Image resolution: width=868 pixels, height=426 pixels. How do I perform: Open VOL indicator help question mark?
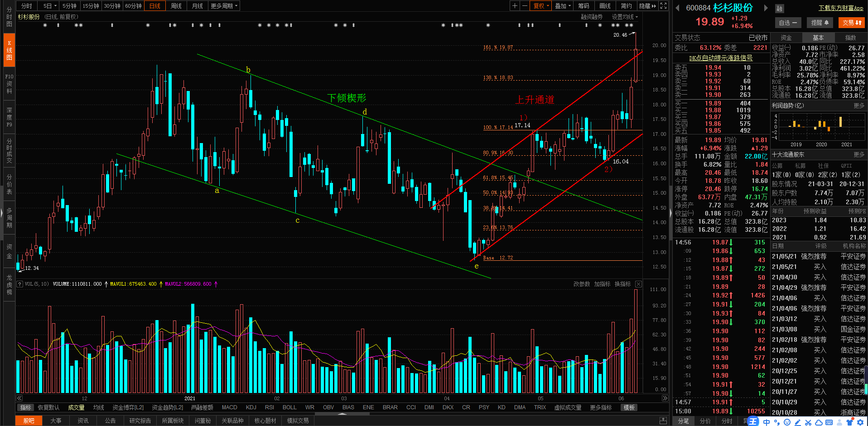click(19, 284)
